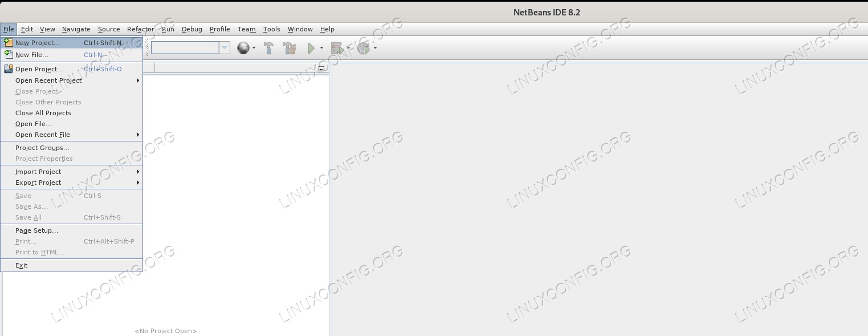Open the Refactor menu
868x336 pixels.
click(140, 29)
